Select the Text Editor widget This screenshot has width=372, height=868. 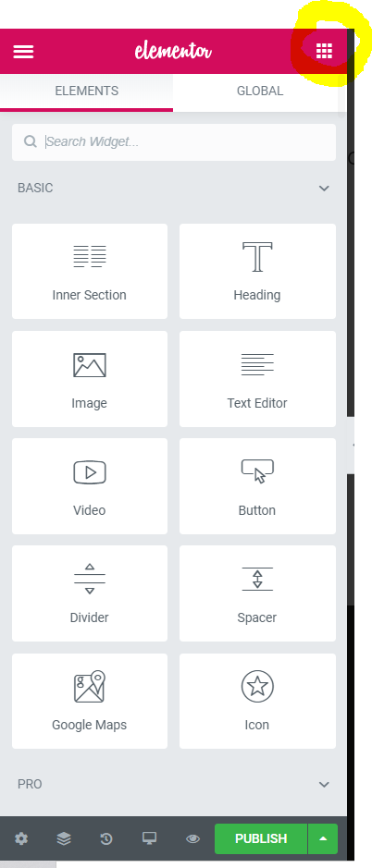pos(257,379)
